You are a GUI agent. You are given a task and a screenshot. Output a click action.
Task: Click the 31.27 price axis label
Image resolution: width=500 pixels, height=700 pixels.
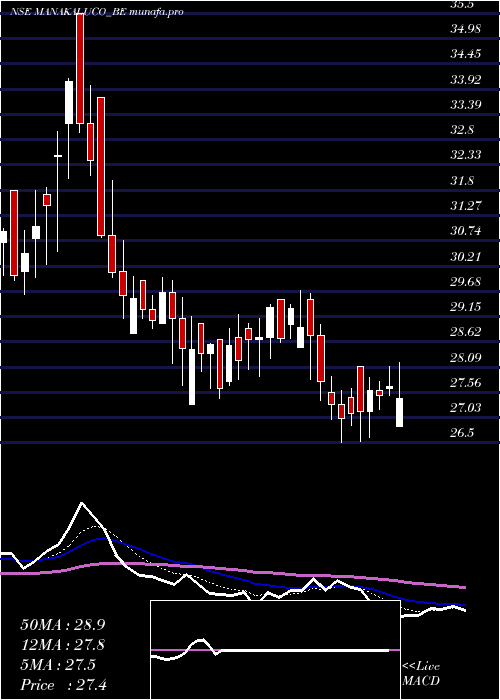tap(466, 206)
